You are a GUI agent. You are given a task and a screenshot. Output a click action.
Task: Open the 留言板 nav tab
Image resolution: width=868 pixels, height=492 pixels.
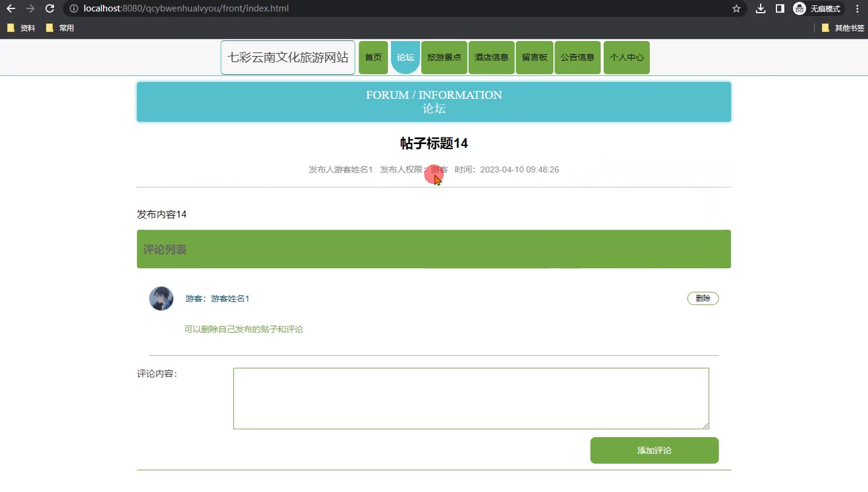(535, 57)
